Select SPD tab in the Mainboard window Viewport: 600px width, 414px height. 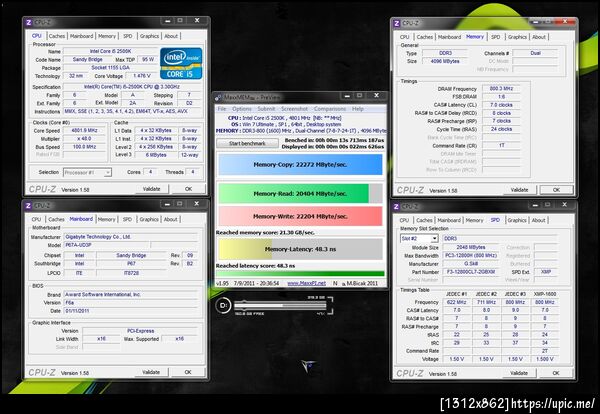(x=127, y=219)
